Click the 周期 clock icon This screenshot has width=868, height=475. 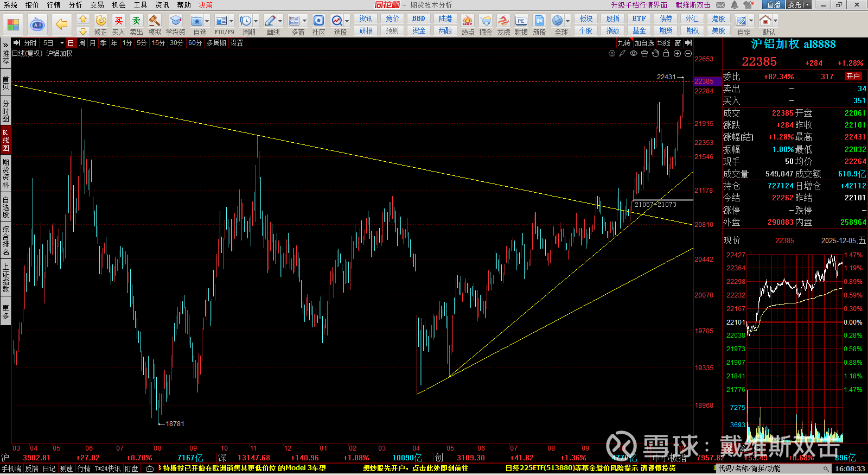[246, 21]
